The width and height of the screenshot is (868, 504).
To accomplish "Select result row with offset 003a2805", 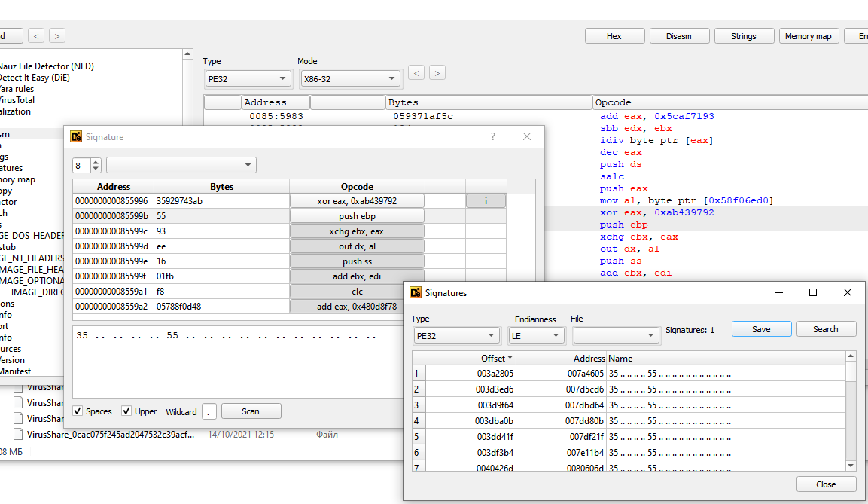I will click(x=629, y=374).
